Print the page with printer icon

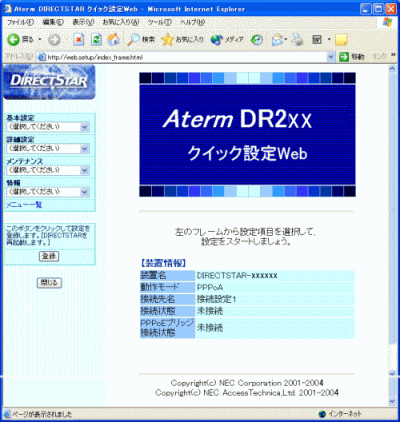(297, 40)
